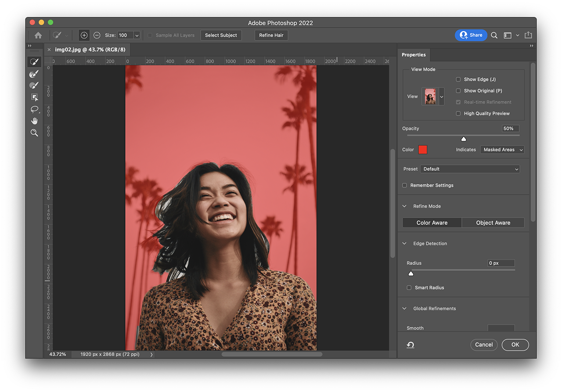Click OK to confirm the mask
562x392 pixels.
[x=515, y=345]
